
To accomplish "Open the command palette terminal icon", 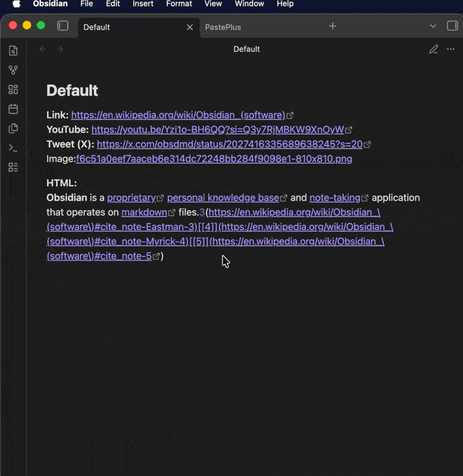I will [x=13, y=148].
